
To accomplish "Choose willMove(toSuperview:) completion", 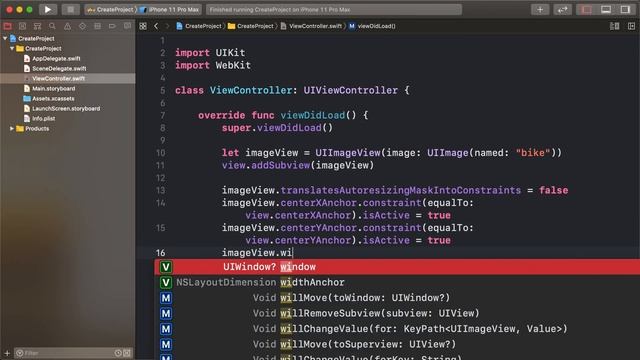I will click(x=397, y=344).
